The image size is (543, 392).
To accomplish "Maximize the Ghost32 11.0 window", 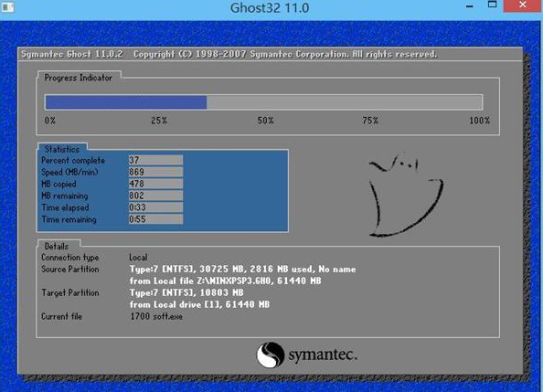I will [492, 5].
